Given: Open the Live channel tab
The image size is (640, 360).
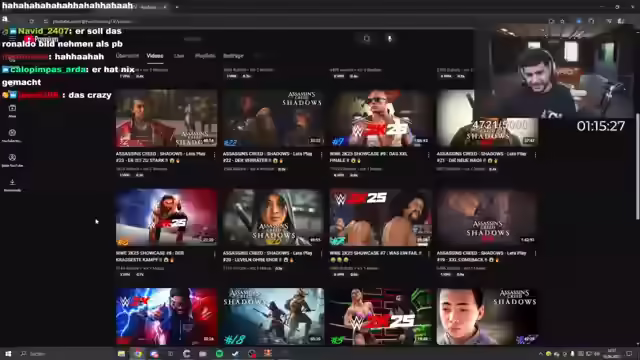Looking at the screenshot, I should tap(179, 56).
